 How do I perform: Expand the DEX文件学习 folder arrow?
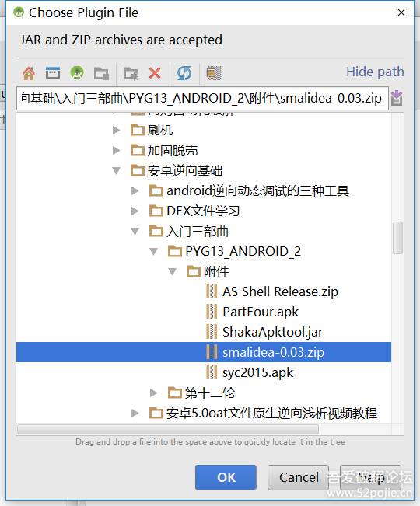click(135, 211)
